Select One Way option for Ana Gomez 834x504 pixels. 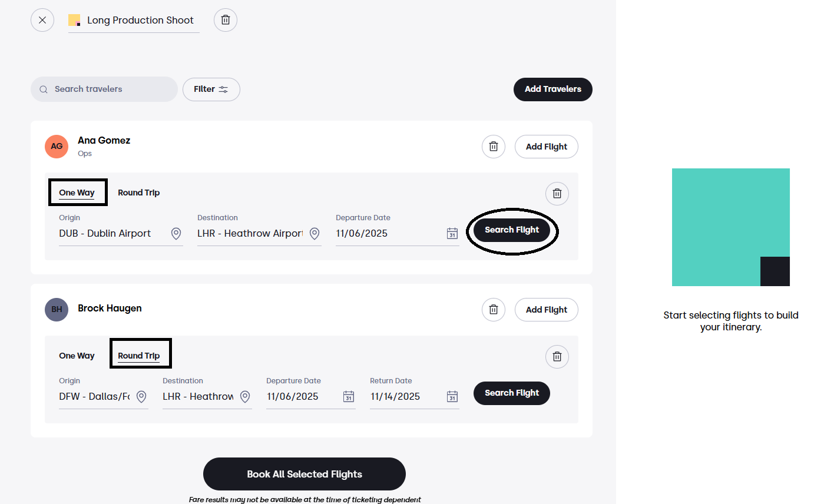(x=77, y=193)
